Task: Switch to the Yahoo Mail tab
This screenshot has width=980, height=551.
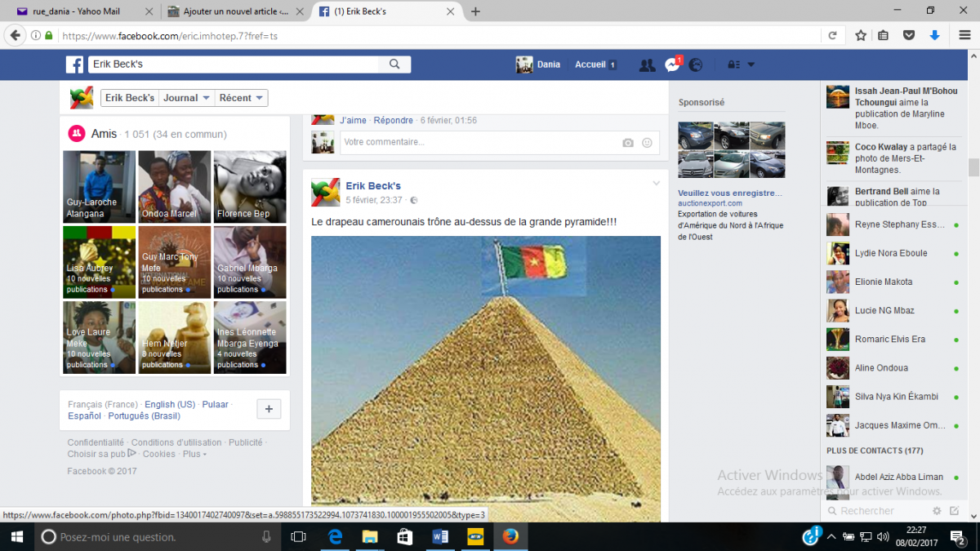Action: pos(76,11)
